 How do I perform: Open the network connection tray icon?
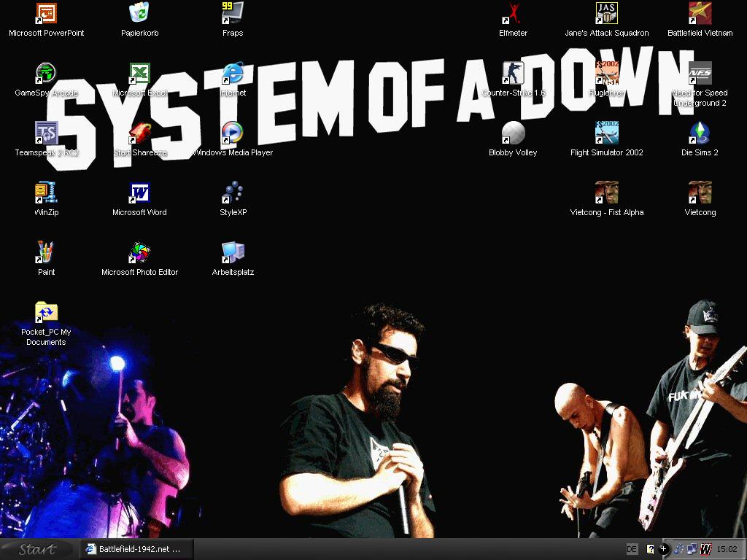pyautogui.click(x=692, y=549)
